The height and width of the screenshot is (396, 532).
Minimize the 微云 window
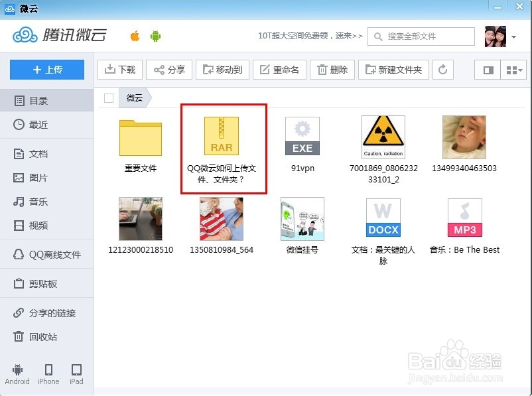point(498,7)
